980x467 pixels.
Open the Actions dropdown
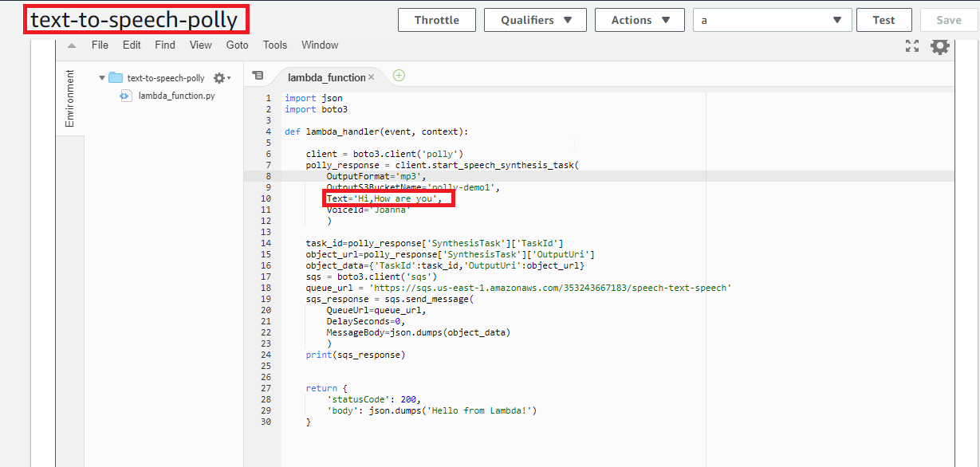[640, 20]
